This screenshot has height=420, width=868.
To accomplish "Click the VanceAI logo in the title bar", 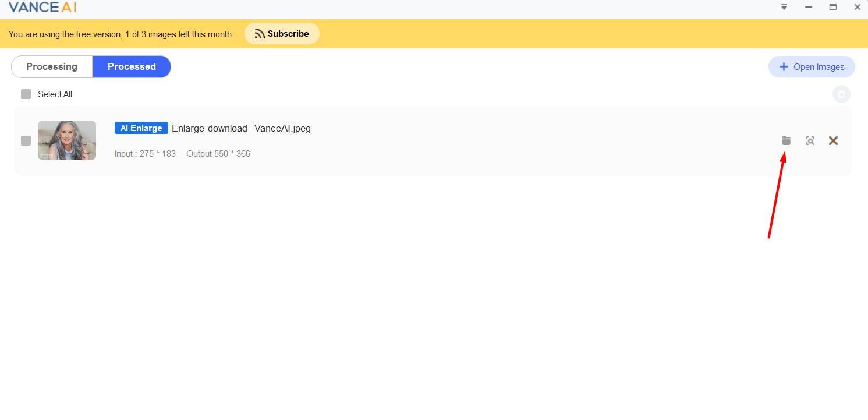I will coord(42,8).
